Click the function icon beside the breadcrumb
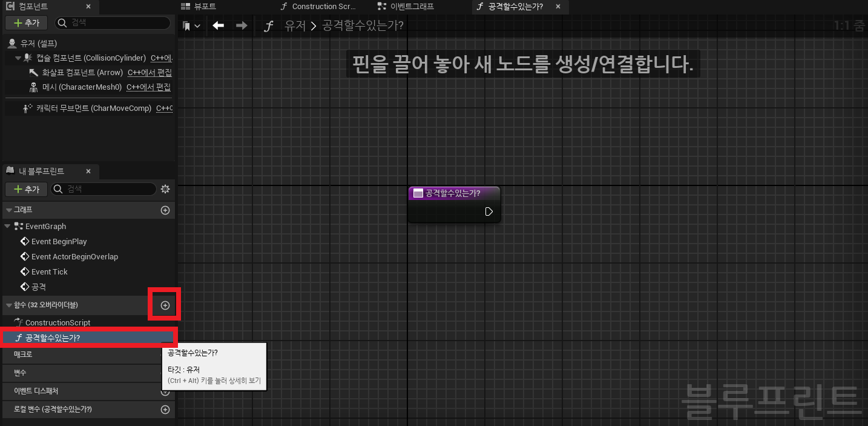 point(269,26)
